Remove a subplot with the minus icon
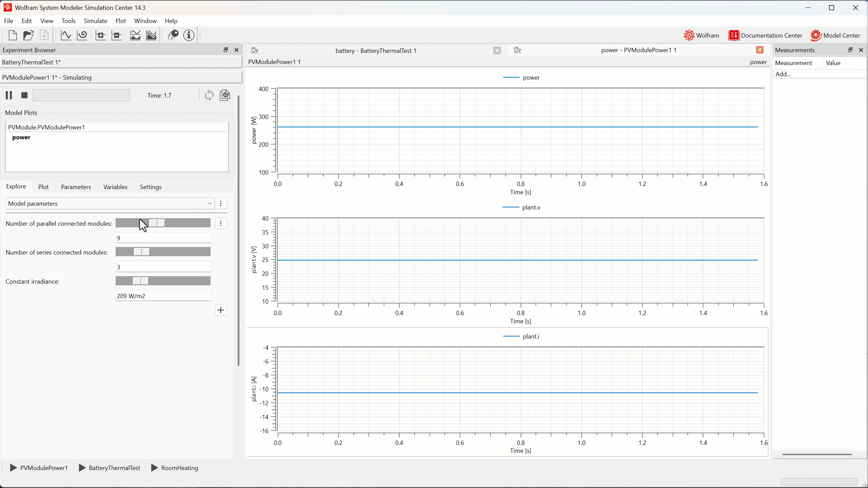The height and width of the screenshot is (488, 868). click(117, 35)
